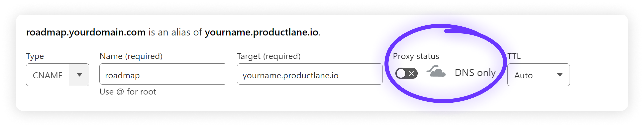
Task: Click the TTL dropdown arrow
Action: point(560,75)
